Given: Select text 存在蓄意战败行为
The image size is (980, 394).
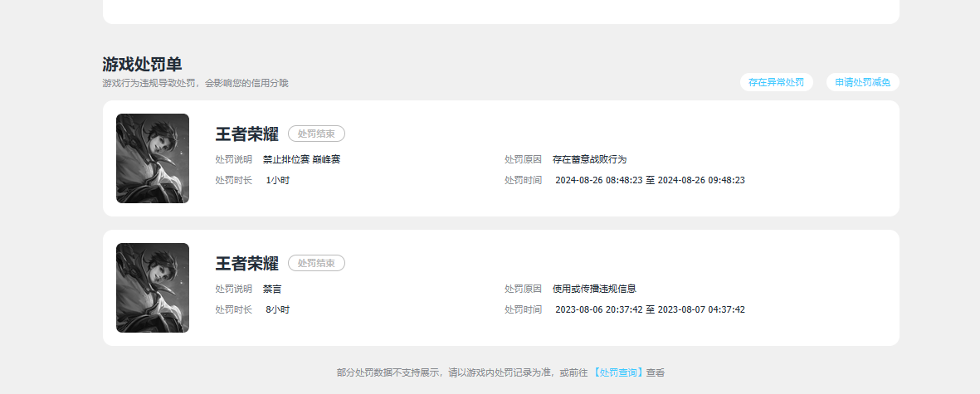Looking at the screenshot, I should pos(589,160).
